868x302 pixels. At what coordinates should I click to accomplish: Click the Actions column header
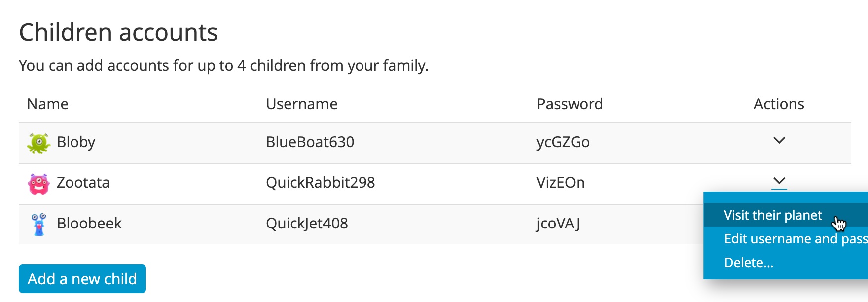coord(778,104)
